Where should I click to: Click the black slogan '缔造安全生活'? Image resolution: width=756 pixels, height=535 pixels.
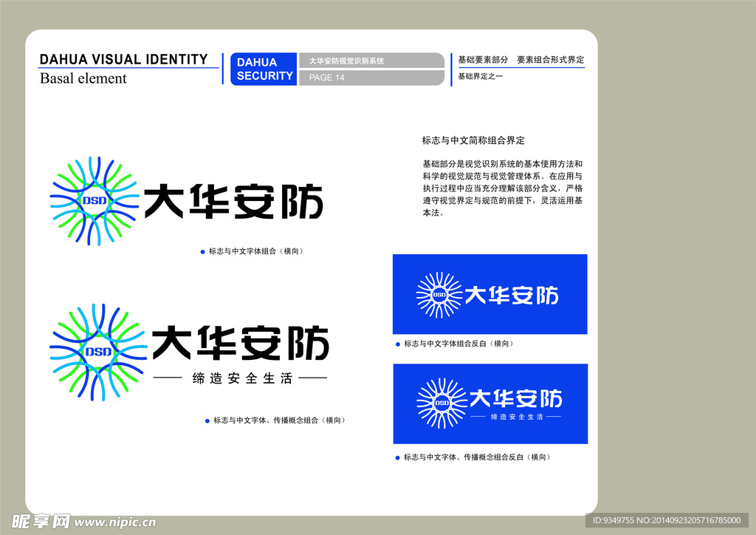pos(242,378)
